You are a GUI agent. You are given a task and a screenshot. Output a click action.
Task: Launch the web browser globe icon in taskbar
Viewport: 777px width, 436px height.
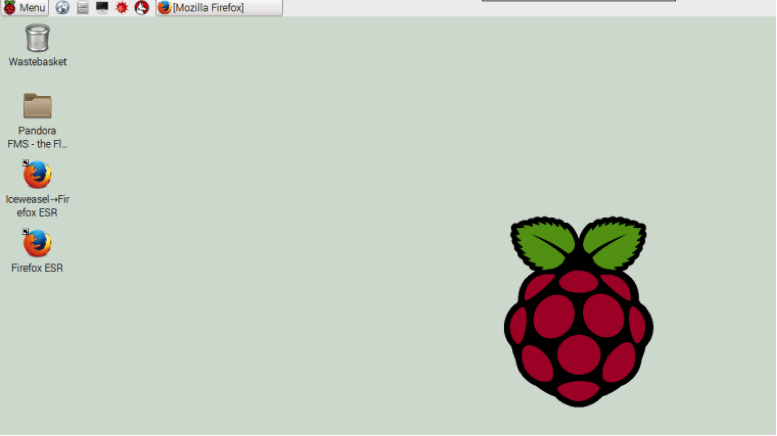click(62, 7)
